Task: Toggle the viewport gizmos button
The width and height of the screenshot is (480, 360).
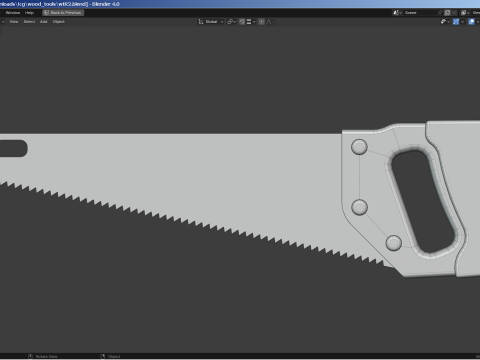Action: (456, 22)
